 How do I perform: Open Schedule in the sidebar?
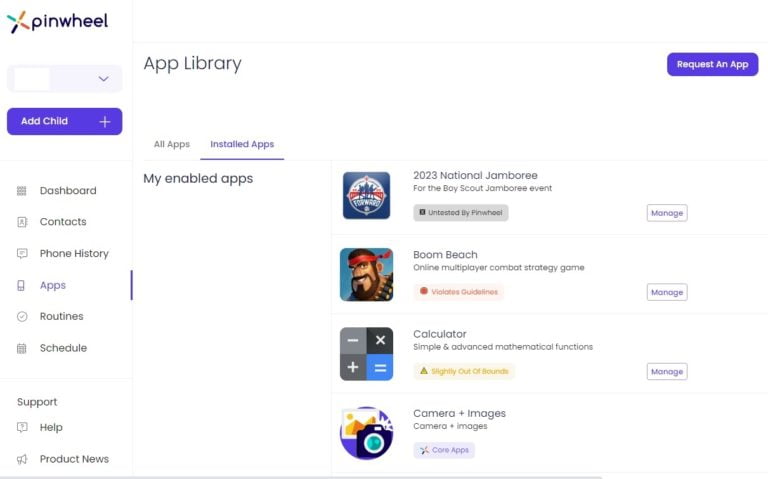63,348
